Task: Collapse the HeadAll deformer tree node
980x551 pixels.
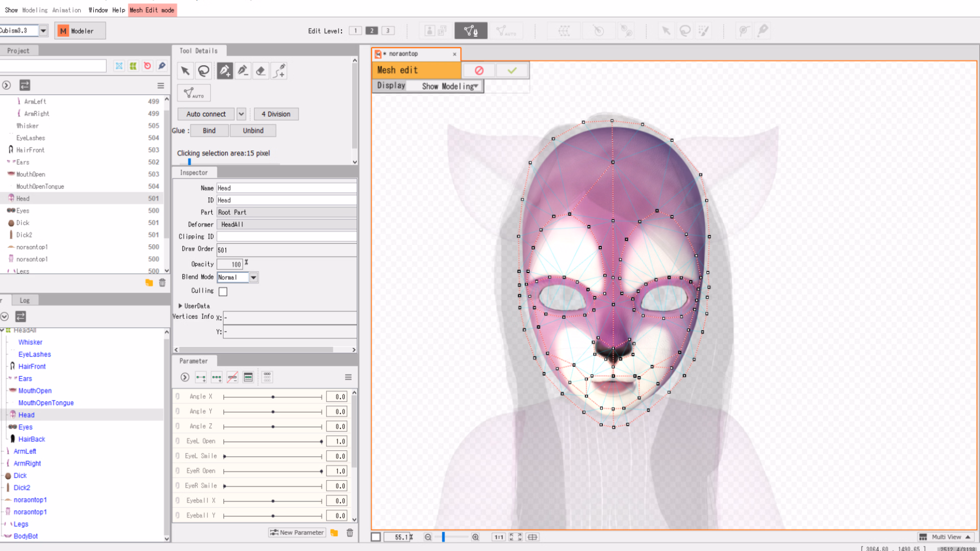Action: click(x=2, y=331)
